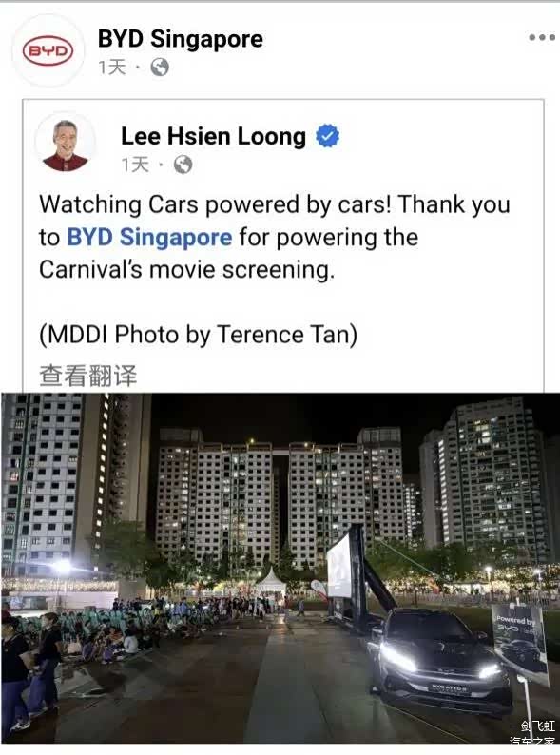Click the outdoor movie screen in the photo

coord(339,567)
